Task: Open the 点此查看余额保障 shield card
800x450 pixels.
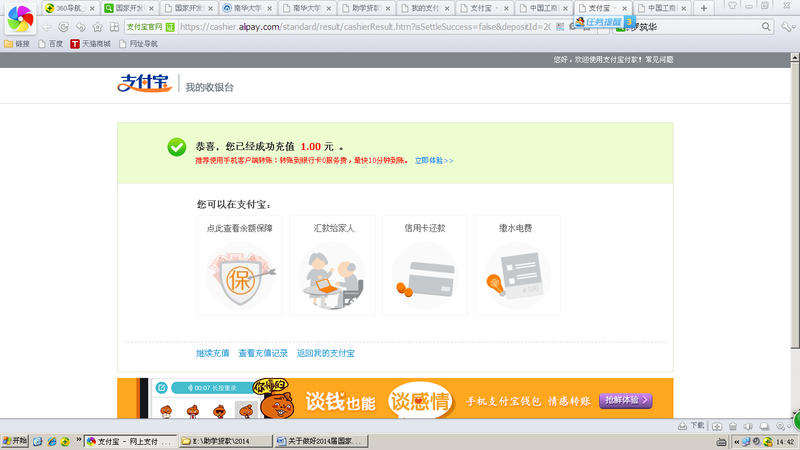Action: (240, 265)
